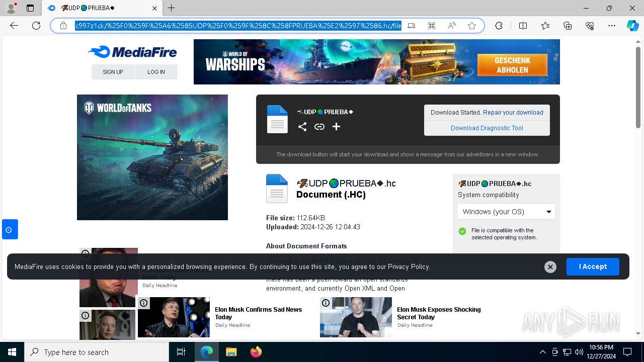Open Browser essentials heart icon
This screenshot has width=644, height=362.
(590, 26)
